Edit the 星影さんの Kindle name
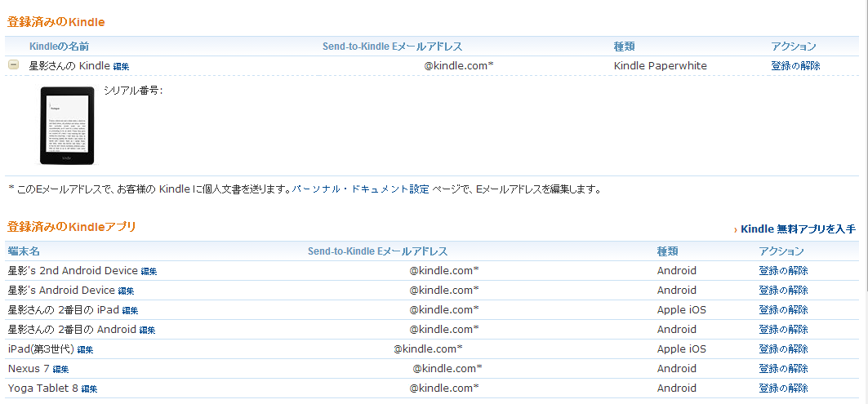 pyautogui.click(x=121, y=66)
